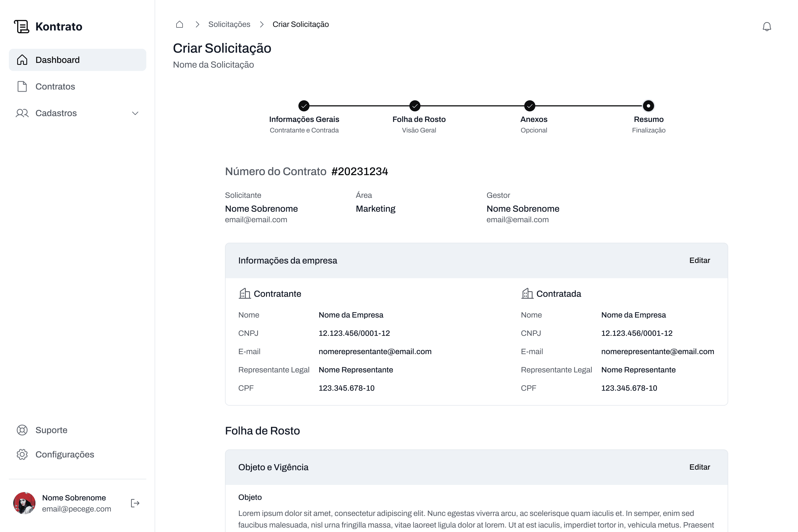Image resolution: width=798 pixels, height=532 pixels.
Task: Click the home icon in breadcrumb
Action: pos(180,24)
